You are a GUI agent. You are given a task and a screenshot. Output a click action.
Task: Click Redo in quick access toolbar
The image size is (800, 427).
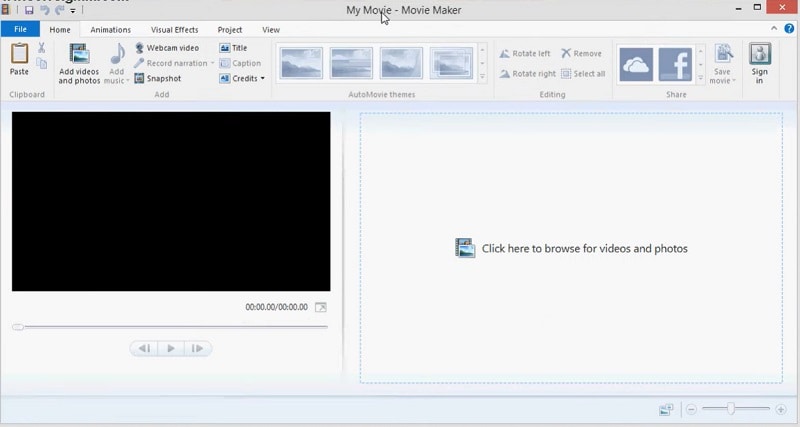(60, 10)
